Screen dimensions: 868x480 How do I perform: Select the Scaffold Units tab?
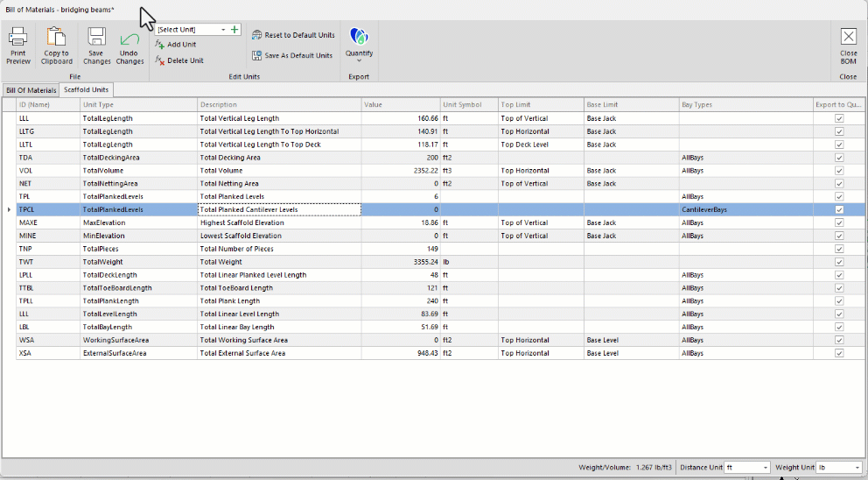tap(86, 90)
